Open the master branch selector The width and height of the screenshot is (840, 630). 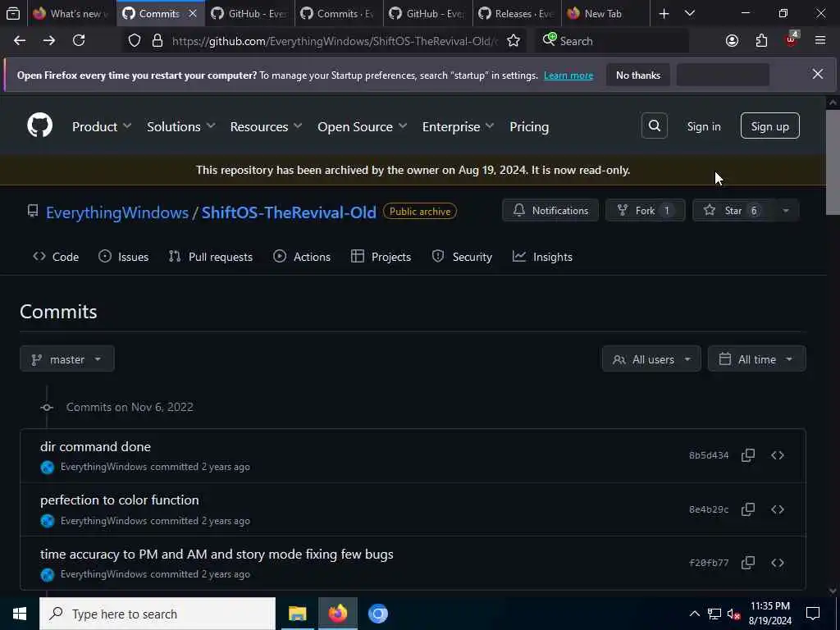[67, 359]
